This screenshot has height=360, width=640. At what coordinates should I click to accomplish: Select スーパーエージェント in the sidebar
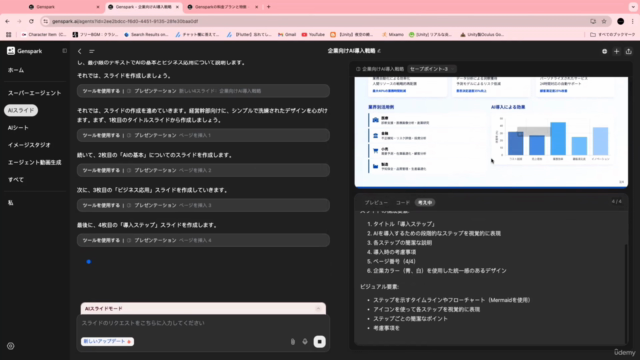(x=34, y=93)
